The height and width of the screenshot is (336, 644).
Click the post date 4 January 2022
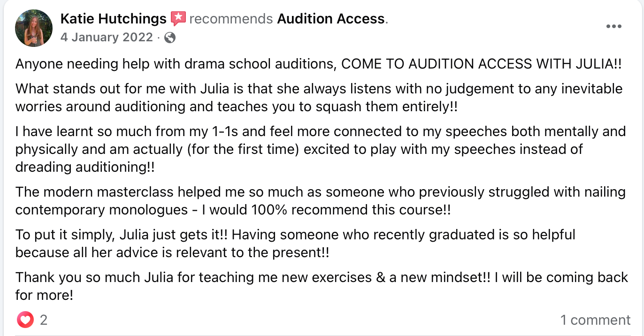[107, 38]
